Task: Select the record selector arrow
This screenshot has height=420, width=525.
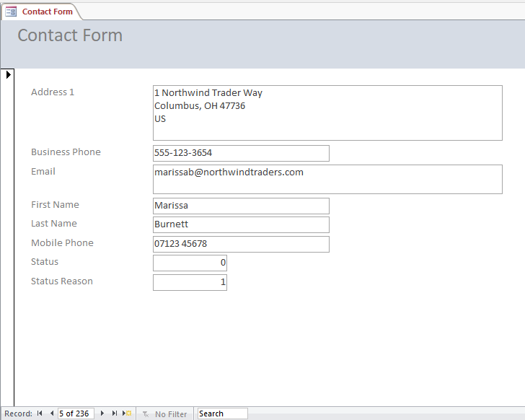Action: (9, 74)
